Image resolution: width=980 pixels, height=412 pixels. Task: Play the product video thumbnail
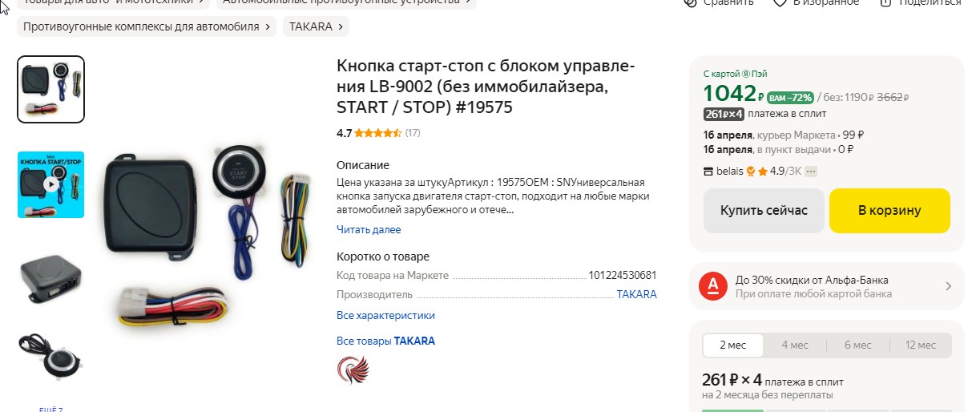[x=51, y=184]
